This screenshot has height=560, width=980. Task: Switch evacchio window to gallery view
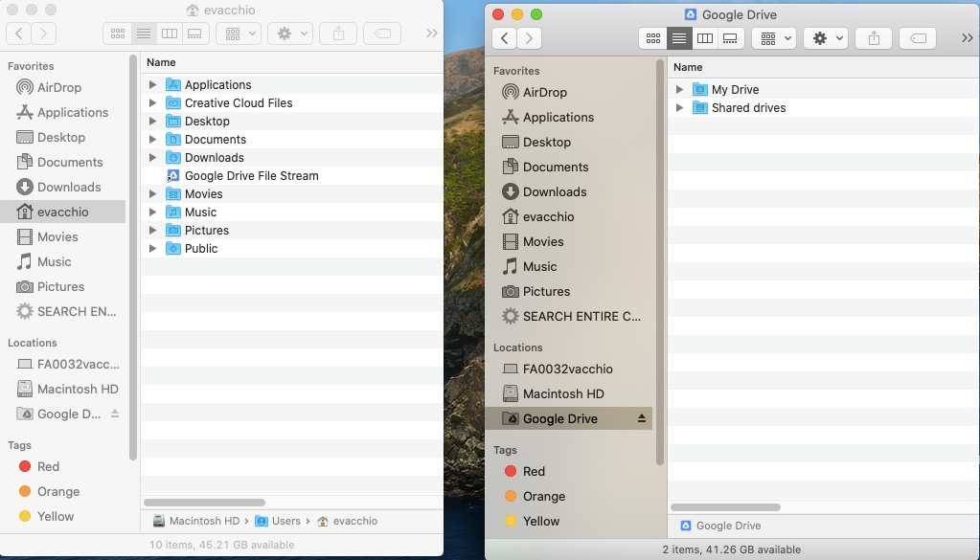click(x=194, y=34)
